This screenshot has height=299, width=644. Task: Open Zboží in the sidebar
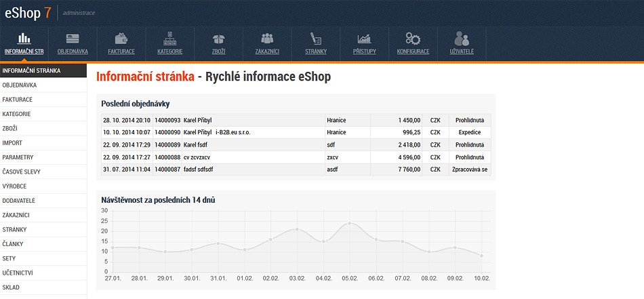[43, 129]
